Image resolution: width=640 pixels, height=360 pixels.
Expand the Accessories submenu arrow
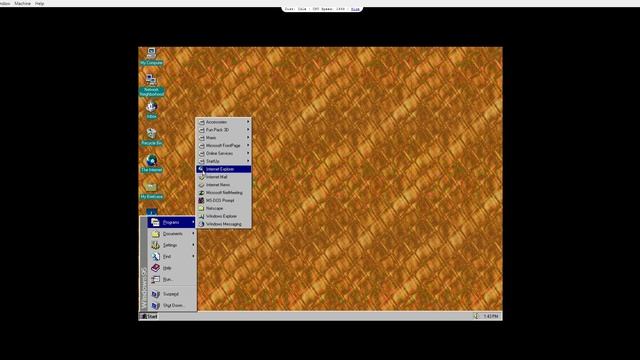[248, 122]
